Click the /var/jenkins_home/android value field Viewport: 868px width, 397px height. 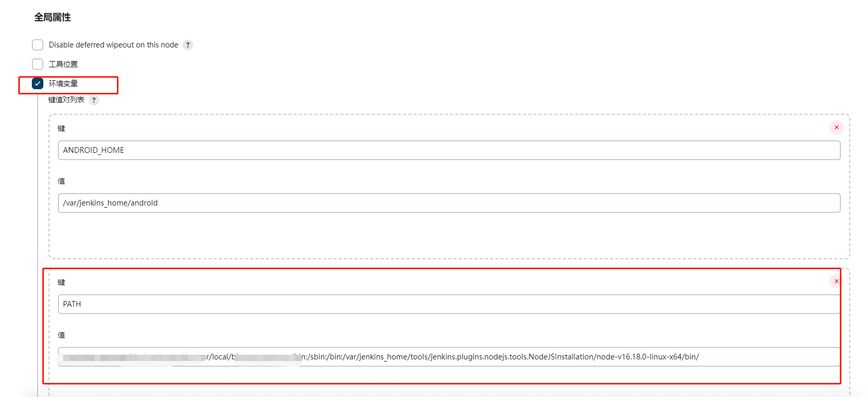tap(449, 203)
